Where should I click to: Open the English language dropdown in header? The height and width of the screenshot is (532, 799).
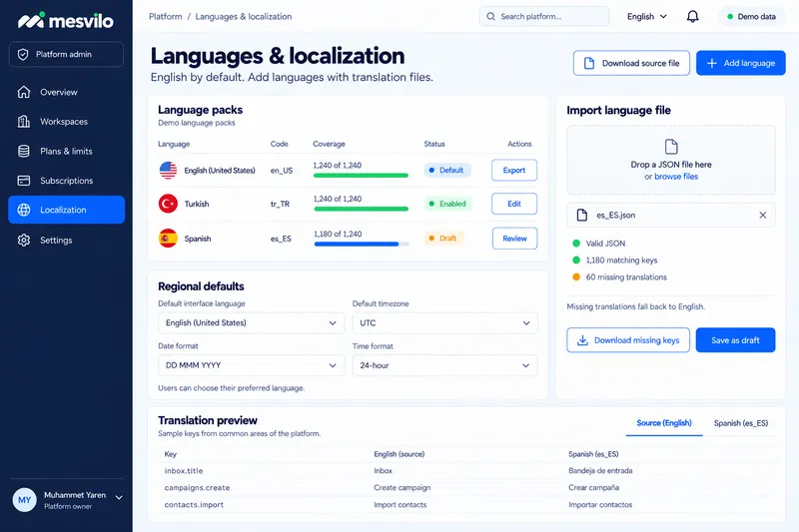click(x=647, y=16)
